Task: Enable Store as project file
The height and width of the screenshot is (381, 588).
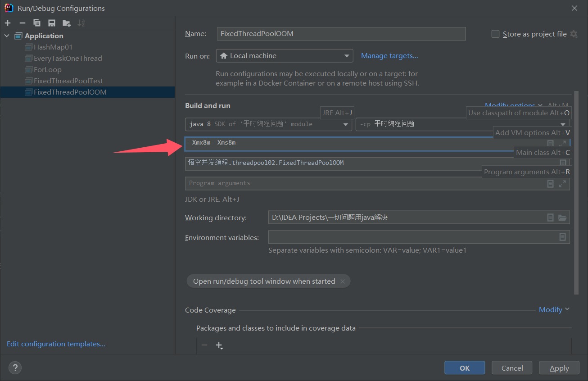Action: click(495, 33)
